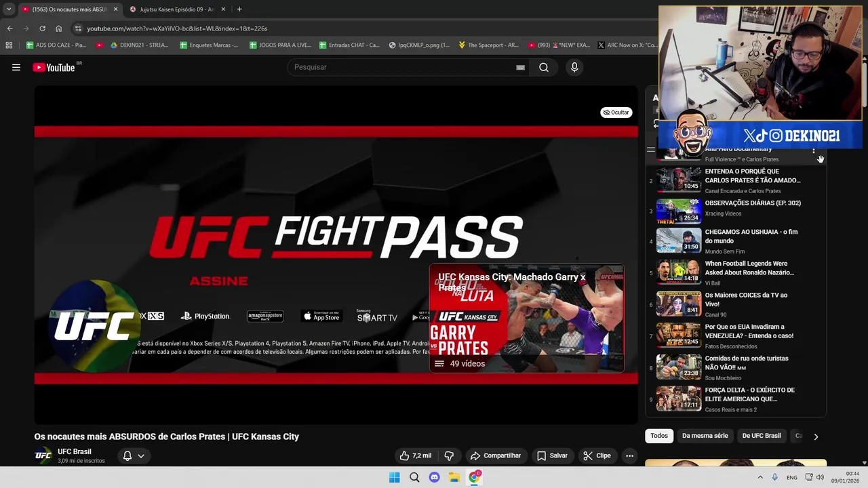Open the YouTube hamburger guide menu
The height and width of the screenshot is (488, 868).
tap(16, 67)
